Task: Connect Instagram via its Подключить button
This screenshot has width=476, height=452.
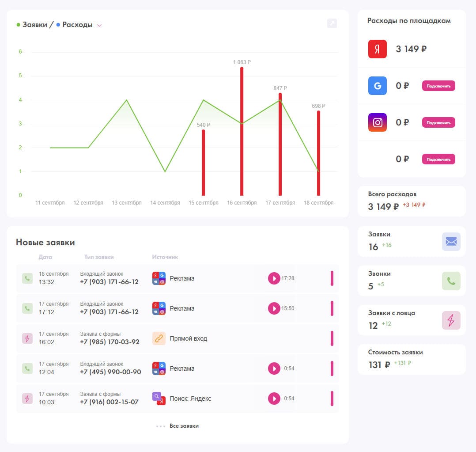Action: [x=438, y=123]
